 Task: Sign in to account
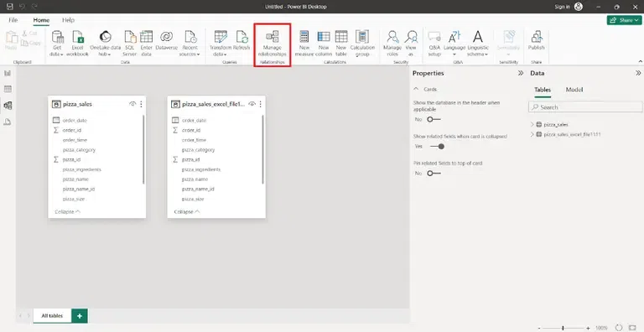[x=569, y=7]
